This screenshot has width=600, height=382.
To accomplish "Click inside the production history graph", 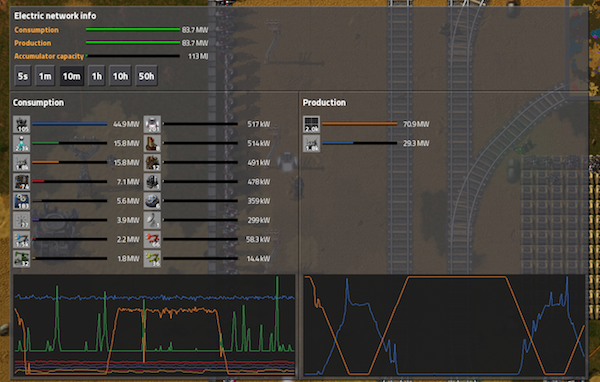I will click(x=445, y=325).
